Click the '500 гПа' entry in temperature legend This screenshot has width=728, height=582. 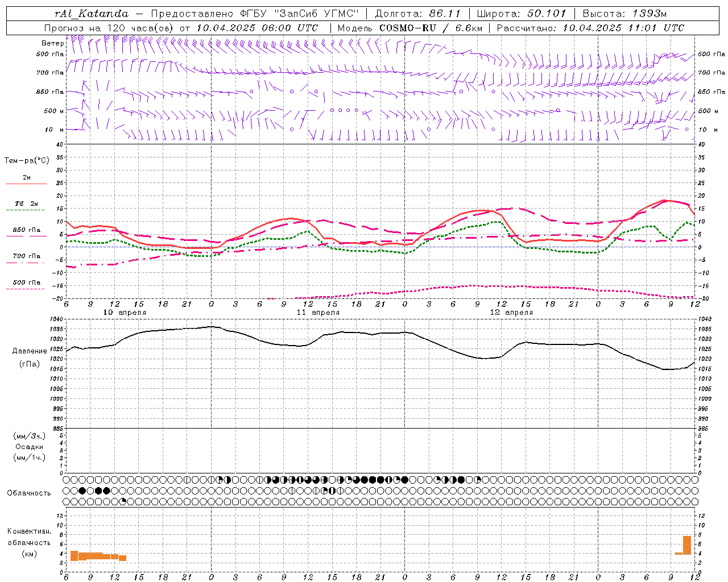click(x=26, y=282)
